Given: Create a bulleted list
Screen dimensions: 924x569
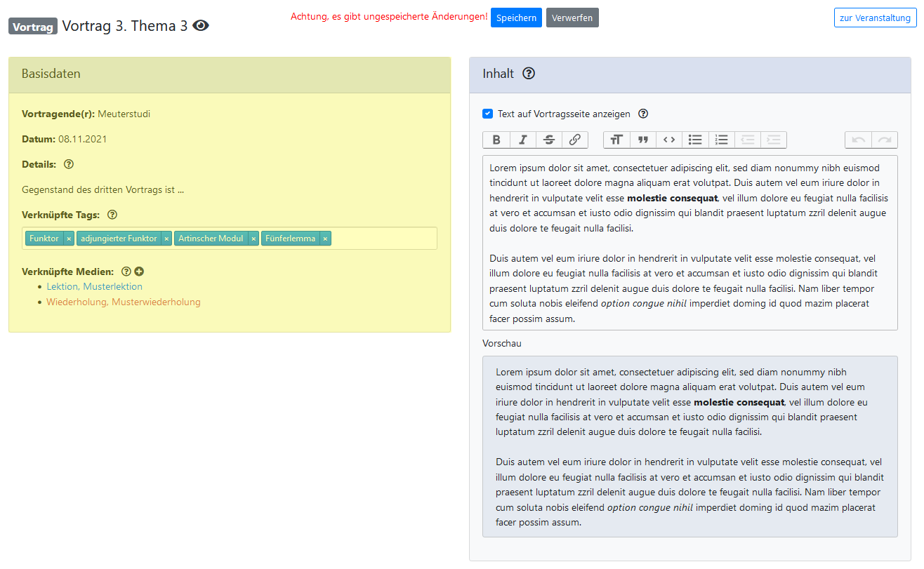Looking at the screenshot, I should [695, 140].
